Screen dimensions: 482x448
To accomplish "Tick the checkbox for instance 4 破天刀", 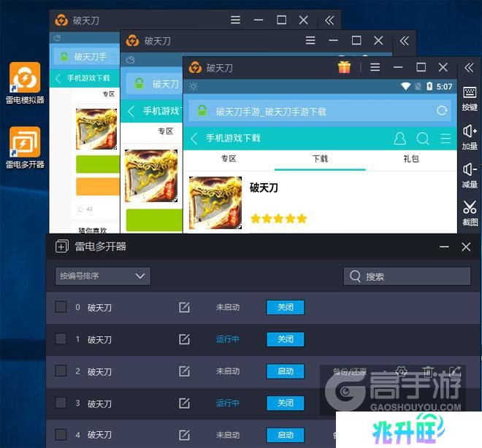I will [x=61, y=434].
